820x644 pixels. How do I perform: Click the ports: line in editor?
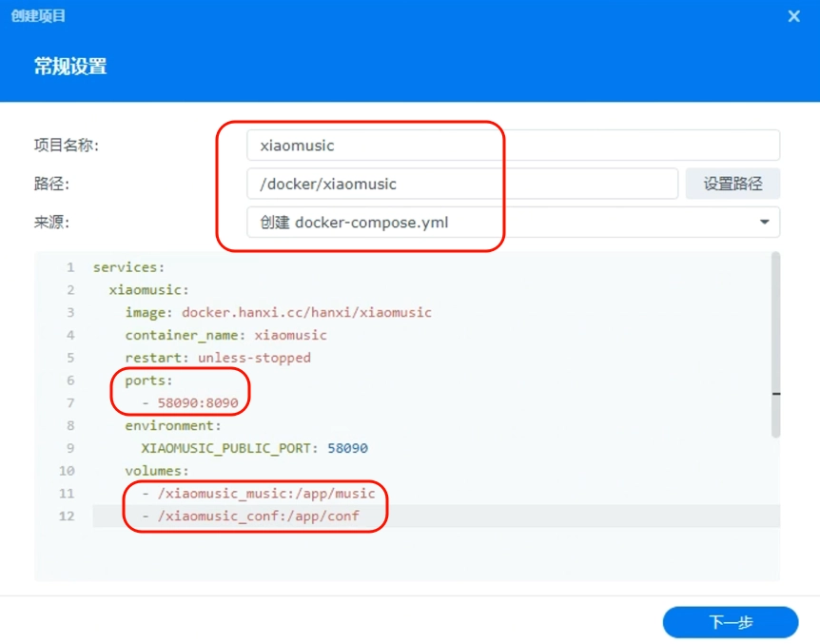148,381
